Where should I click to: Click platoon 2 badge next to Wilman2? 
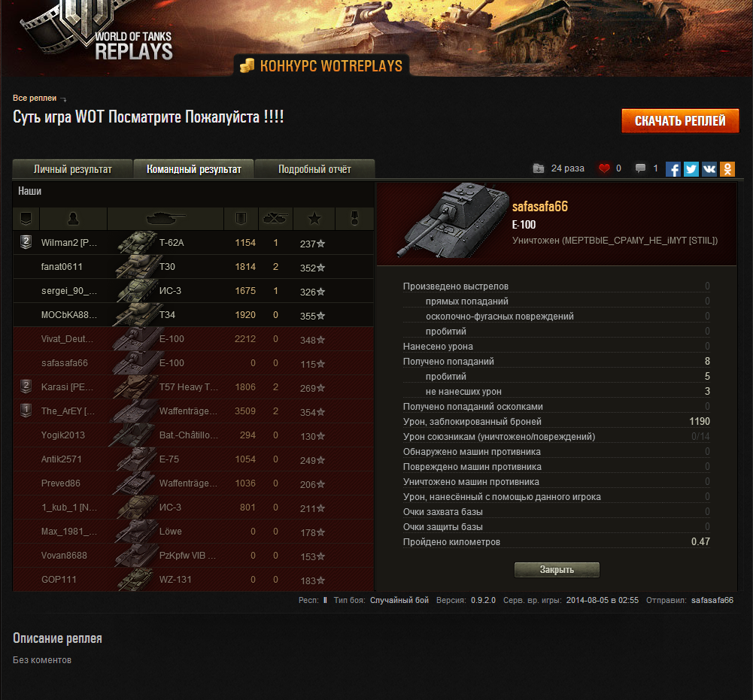click(x=26, y=242)
